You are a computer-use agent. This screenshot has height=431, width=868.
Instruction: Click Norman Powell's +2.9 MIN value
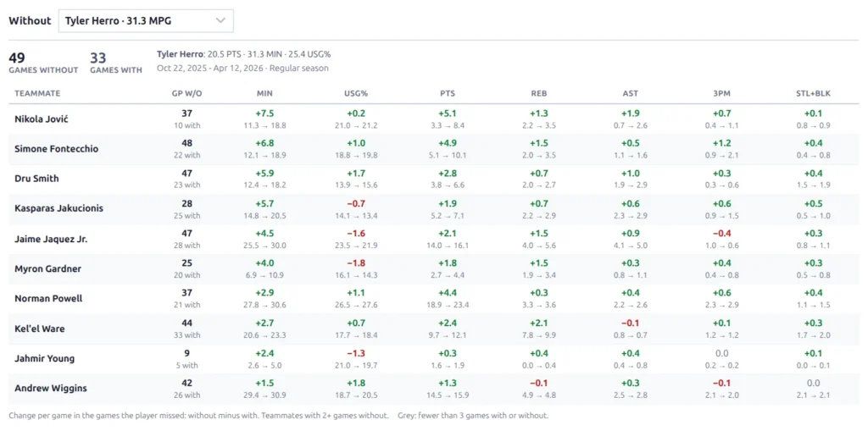coord(264,293)
